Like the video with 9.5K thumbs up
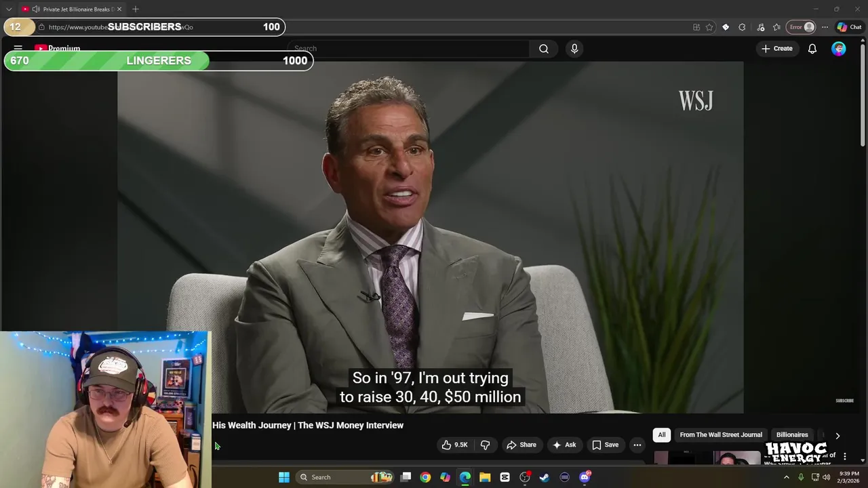The image size is (868, 488). [454, 445]
